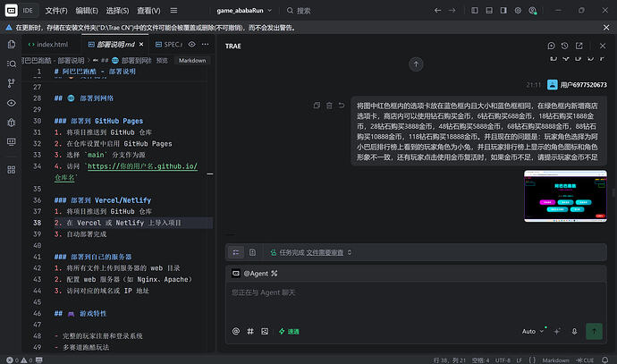Open settings gear icon in title bar
This screenshot has height=364, width=617.
click(x=518, y=11)
